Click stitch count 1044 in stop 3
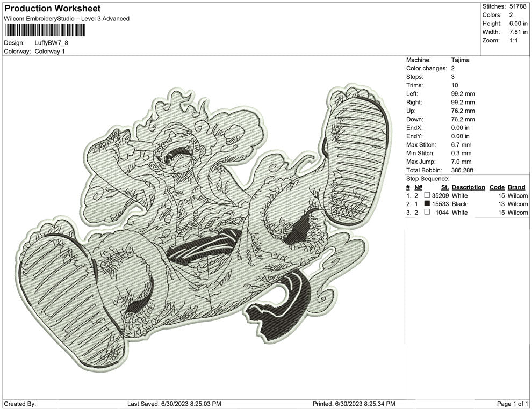The height and width of the screenshot is (409, 532). (442, 213)
